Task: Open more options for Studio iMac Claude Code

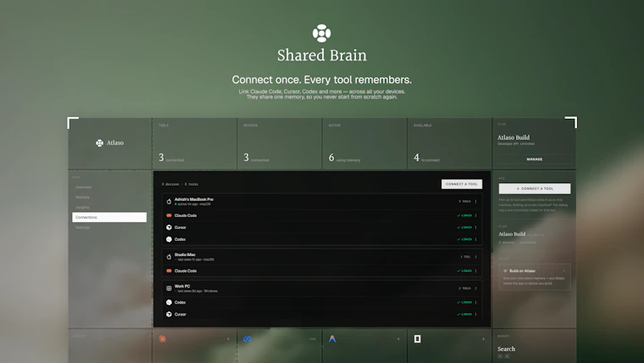Action: tap(476, 271)
